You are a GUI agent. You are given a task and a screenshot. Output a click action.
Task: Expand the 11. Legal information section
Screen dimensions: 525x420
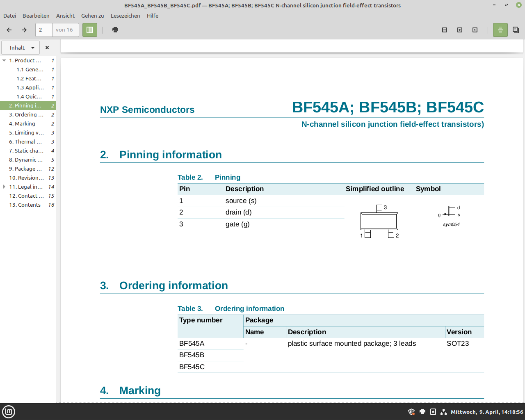point(4,187)
